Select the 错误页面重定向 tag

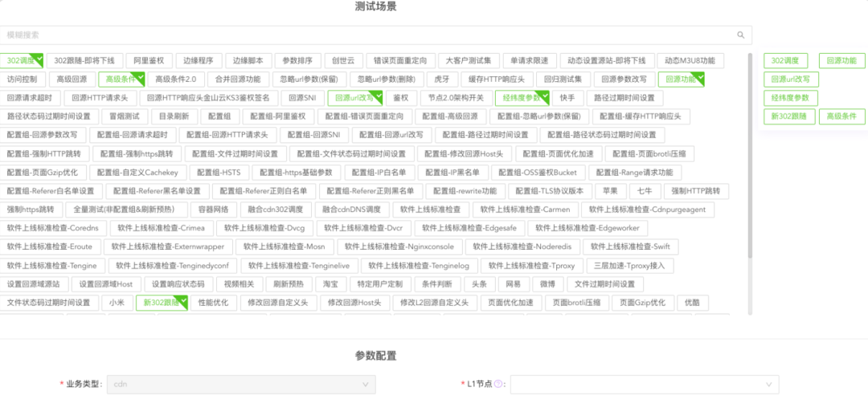click(x=400, y=61)
